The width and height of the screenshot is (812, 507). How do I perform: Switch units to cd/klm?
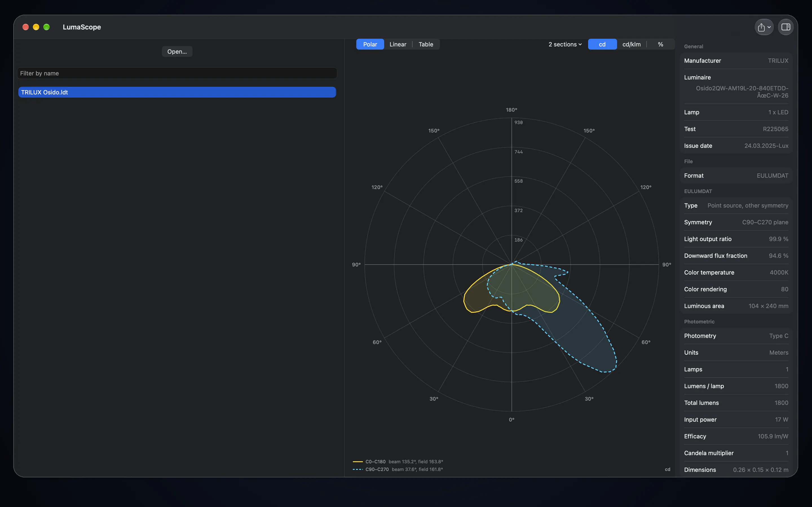632,44
